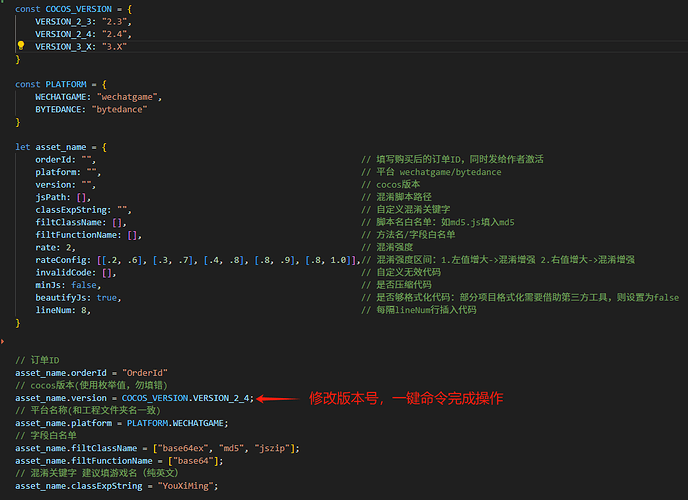Click the COCOS_VERSION constant name
This screenshot has height=500, width=688.
pos(79,9)
